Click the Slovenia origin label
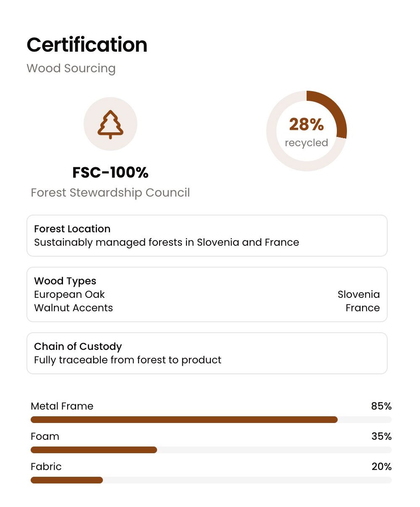Viewport: 420px width, 507px height. 359,294
